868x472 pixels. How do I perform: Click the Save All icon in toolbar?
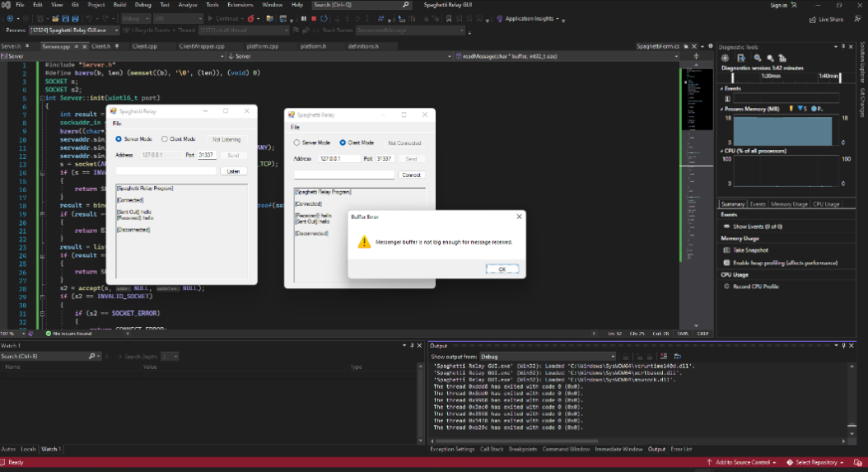tap(75, 18)
